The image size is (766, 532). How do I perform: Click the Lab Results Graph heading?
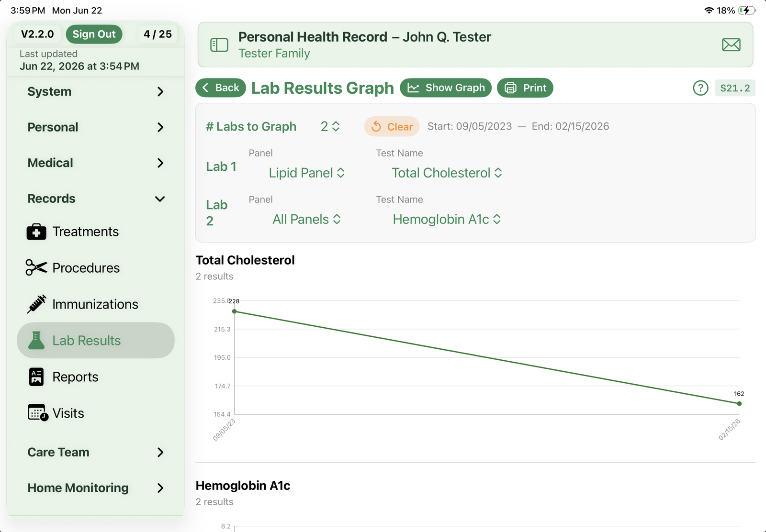point(323,88)
